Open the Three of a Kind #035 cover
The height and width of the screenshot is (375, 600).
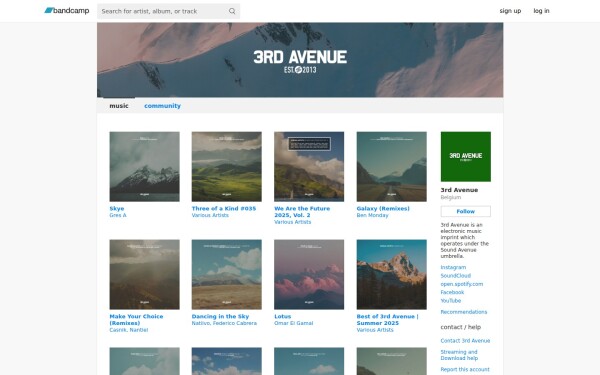[227, 166]
